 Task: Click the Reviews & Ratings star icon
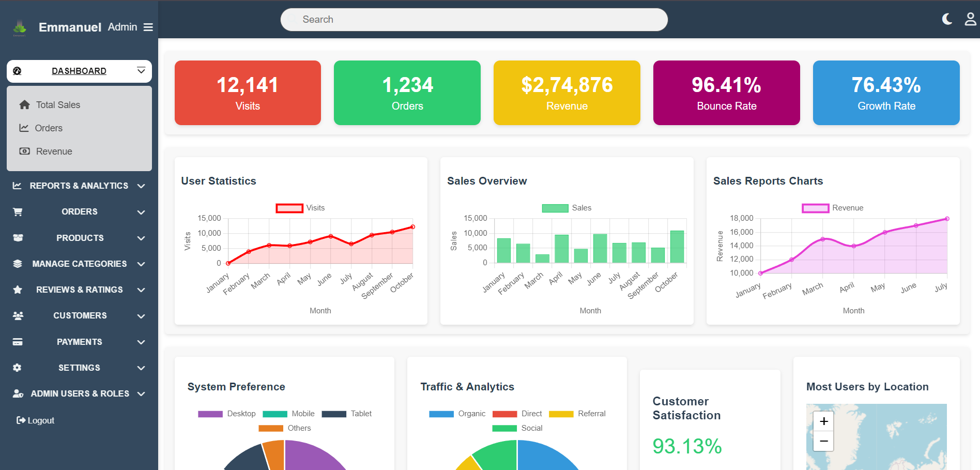point(17,290)
